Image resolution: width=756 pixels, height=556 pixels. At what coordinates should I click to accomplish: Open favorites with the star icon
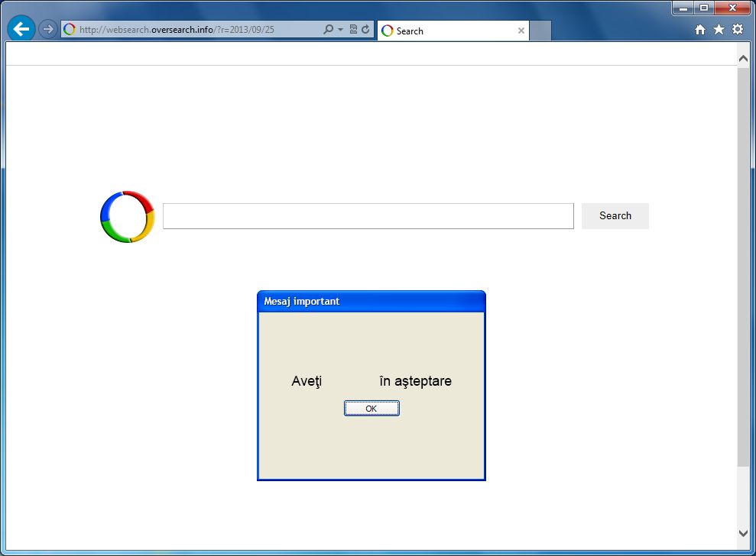(x=719, y=29)
